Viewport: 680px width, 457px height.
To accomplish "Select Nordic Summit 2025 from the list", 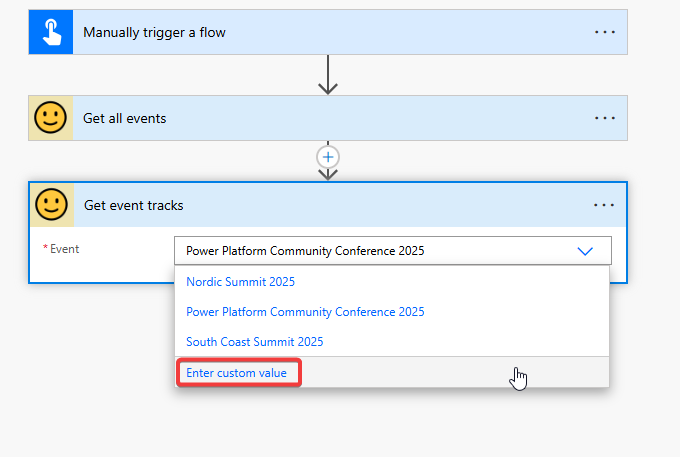I will coord(240,282).
